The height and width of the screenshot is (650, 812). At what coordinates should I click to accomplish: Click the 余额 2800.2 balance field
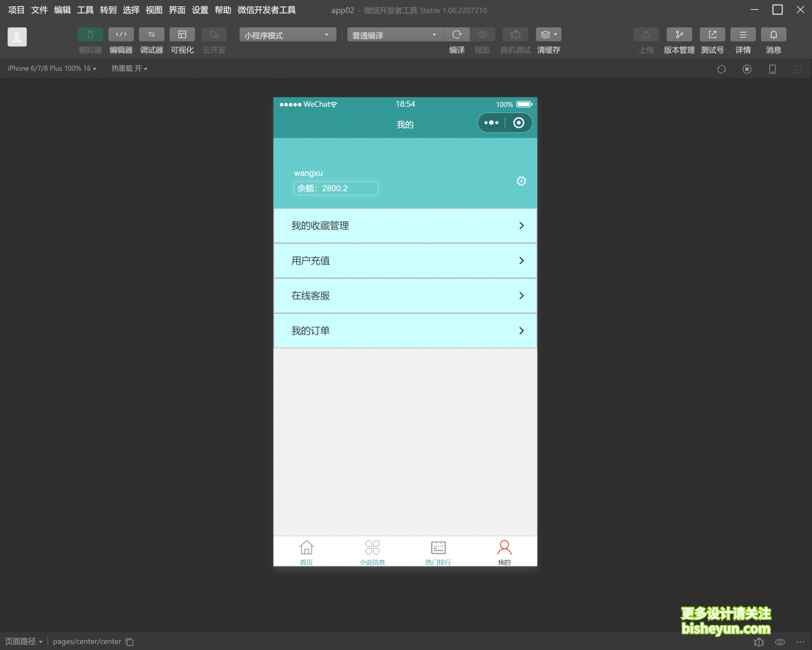336,188
